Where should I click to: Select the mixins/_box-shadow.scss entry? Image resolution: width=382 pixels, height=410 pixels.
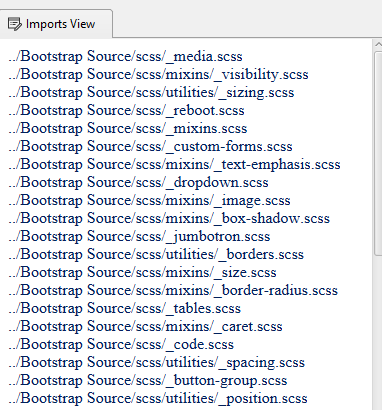(169, 218)
